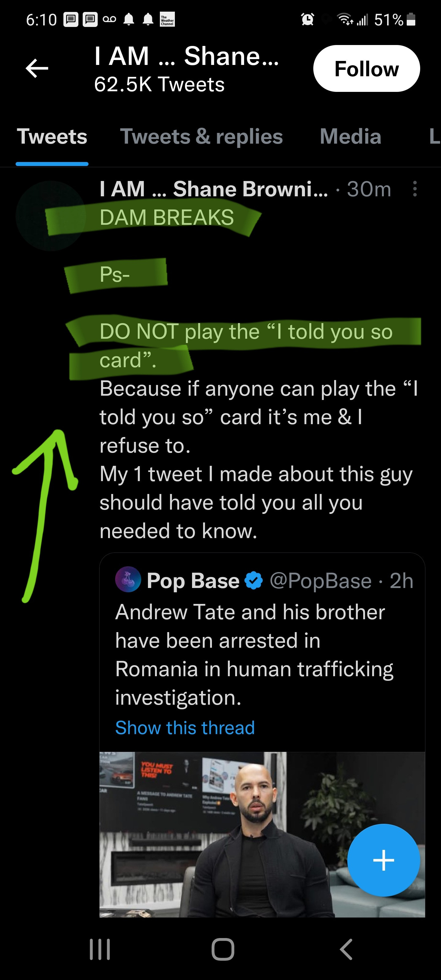Tap Pop Base cherry avatar
441x980 pixels.
click(x=128, y=580)
